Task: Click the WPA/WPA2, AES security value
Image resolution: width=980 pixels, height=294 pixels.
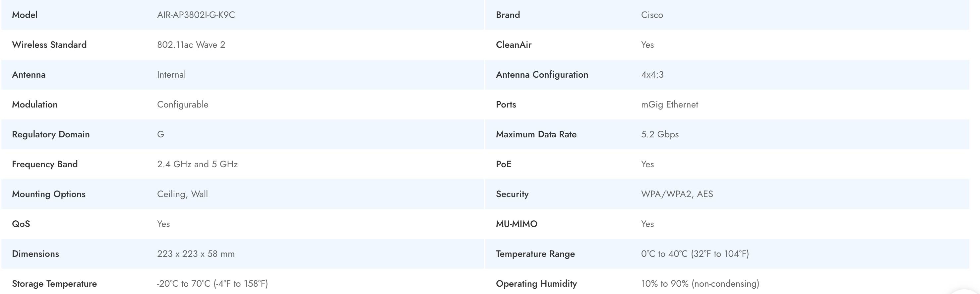Action: click(677, 194)
